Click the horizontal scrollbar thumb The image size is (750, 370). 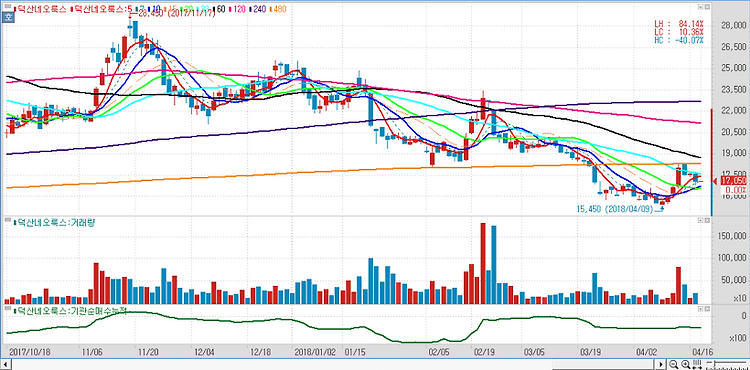tap(605, 365)
